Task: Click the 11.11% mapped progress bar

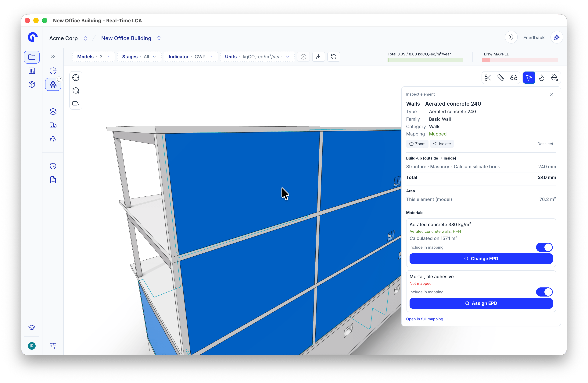Action: click(x=520, y=60)
